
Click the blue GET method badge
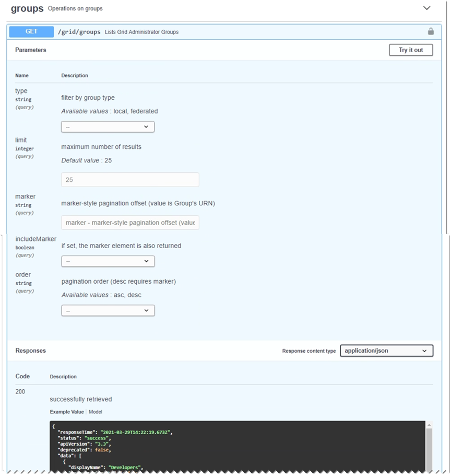[x=31, y=32]
